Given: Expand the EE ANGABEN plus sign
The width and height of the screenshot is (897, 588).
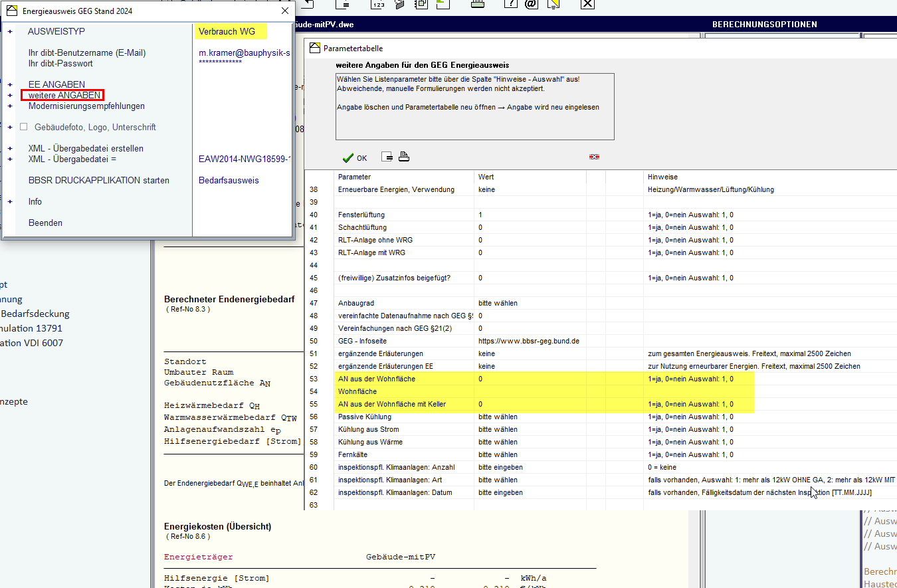Looking at the screenshot, I should pyautogui.click(x=10, y=85).
